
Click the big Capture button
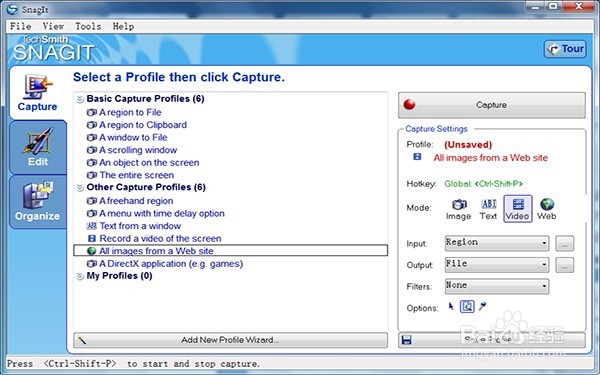point(492,105)
